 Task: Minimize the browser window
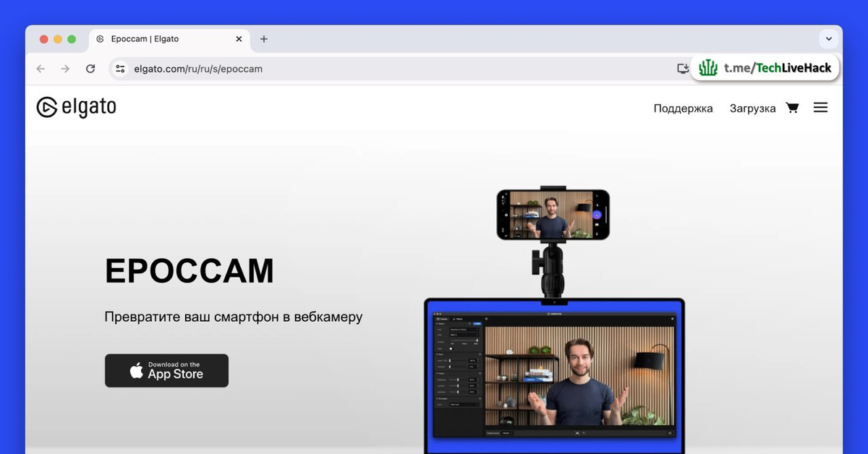point(58,39)
